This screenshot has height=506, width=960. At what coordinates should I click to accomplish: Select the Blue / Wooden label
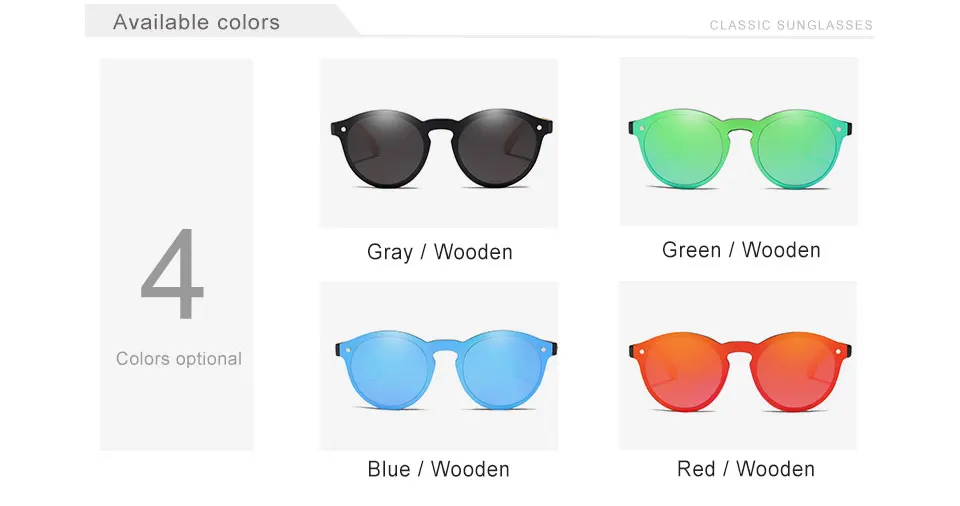[438, 469]
